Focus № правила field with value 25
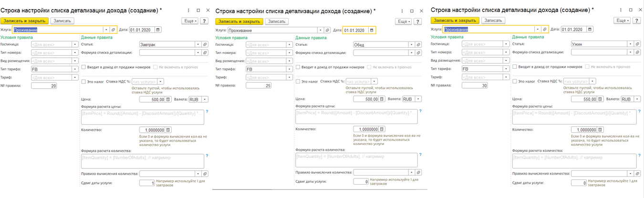Viewport: 644px width, 198px height. (x=259, y=86)
